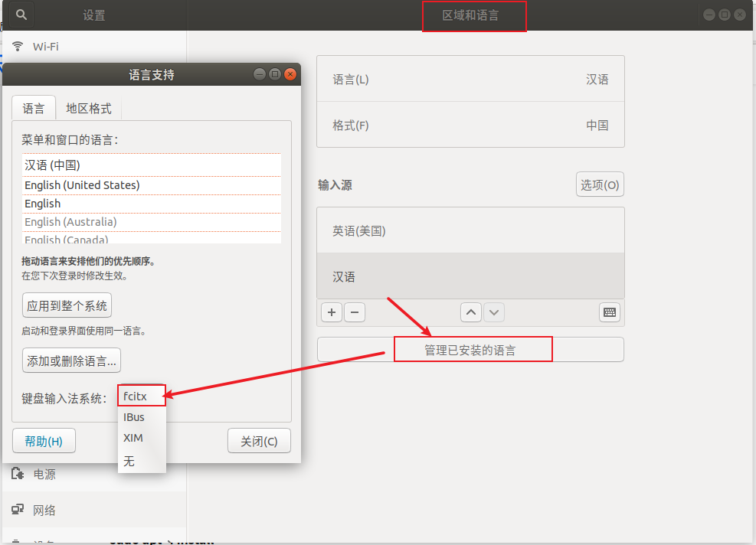This screenshot has width=756, height=545.
Task: Choose fcitx as keyboard input method
Action: point(142,396)
